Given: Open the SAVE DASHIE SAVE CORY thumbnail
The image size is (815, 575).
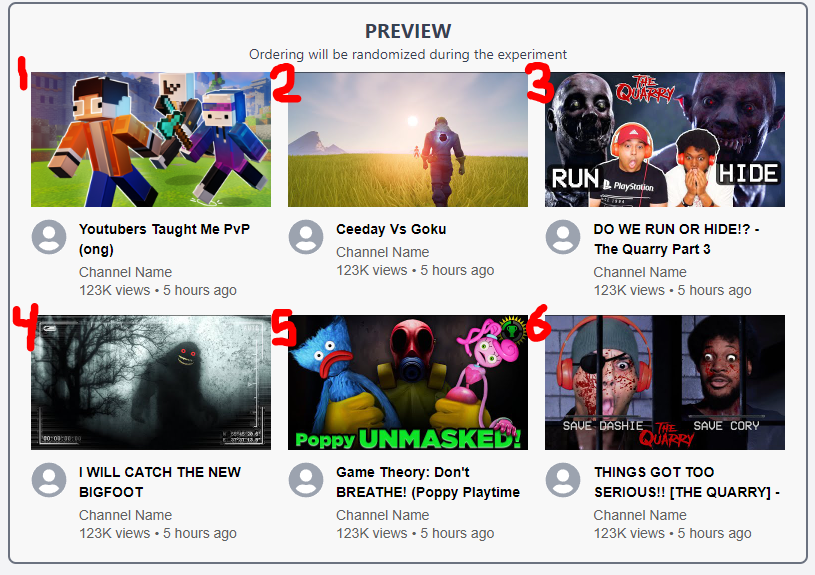Looking at the screenshot, I should 665,382.
